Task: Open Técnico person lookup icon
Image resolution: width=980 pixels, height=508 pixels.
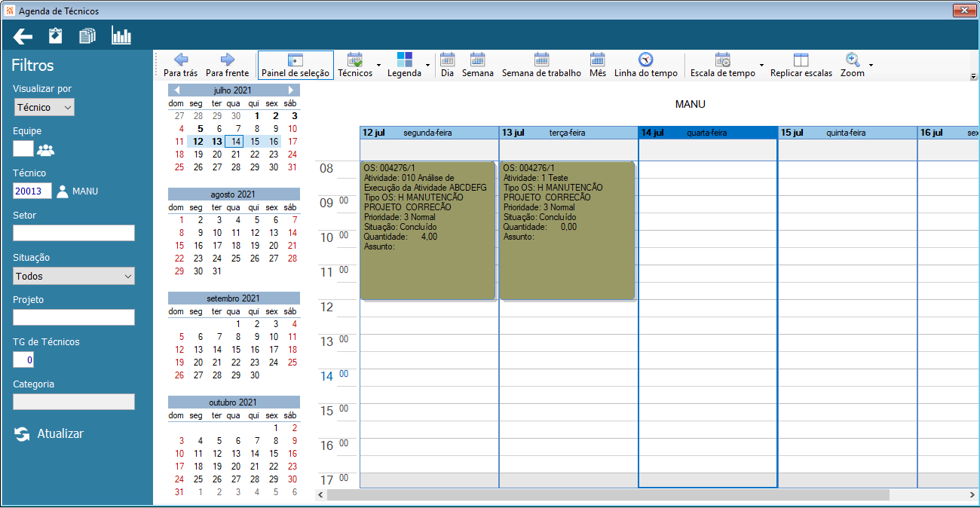Action: coord(63,191)
